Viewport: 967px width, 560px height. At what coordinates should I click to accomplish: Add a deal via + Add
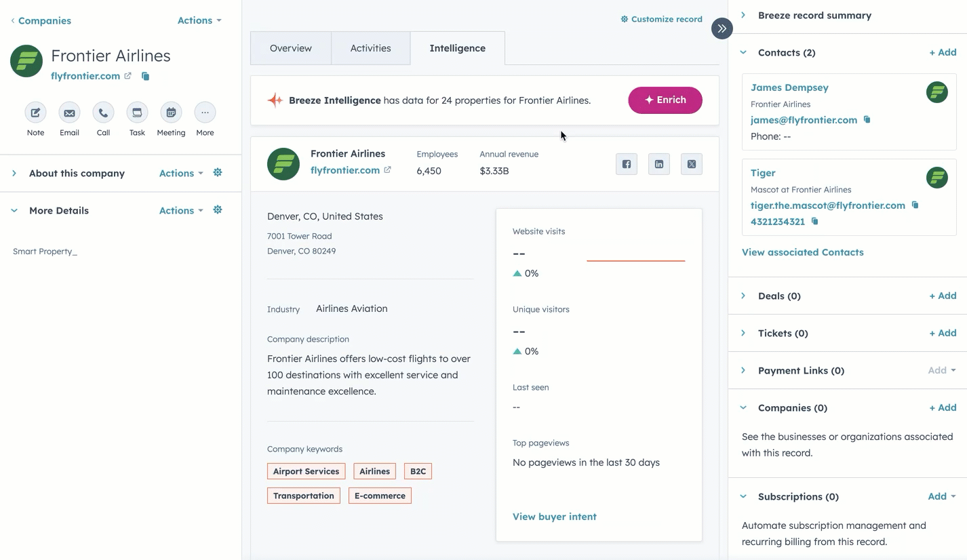pyautogui.click(x=943, y=296)
